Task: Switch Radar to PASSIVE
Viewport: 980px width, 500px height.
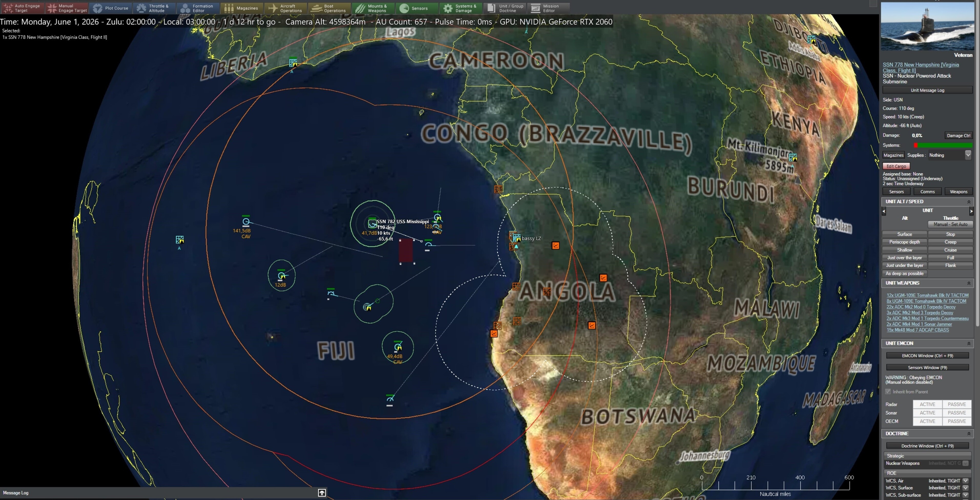Action: [x=956, y=404]
